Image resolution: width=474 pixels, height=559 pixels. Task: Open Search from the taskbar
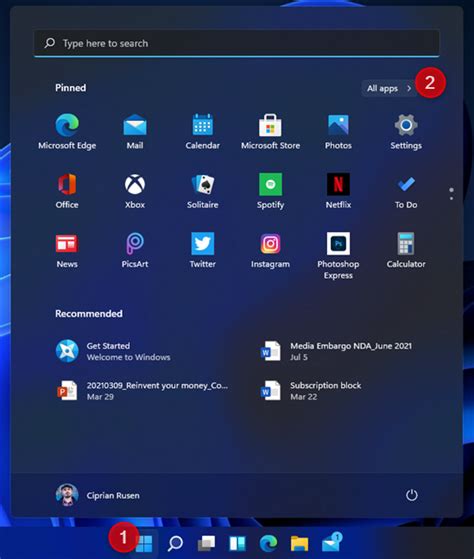point(175,543)
